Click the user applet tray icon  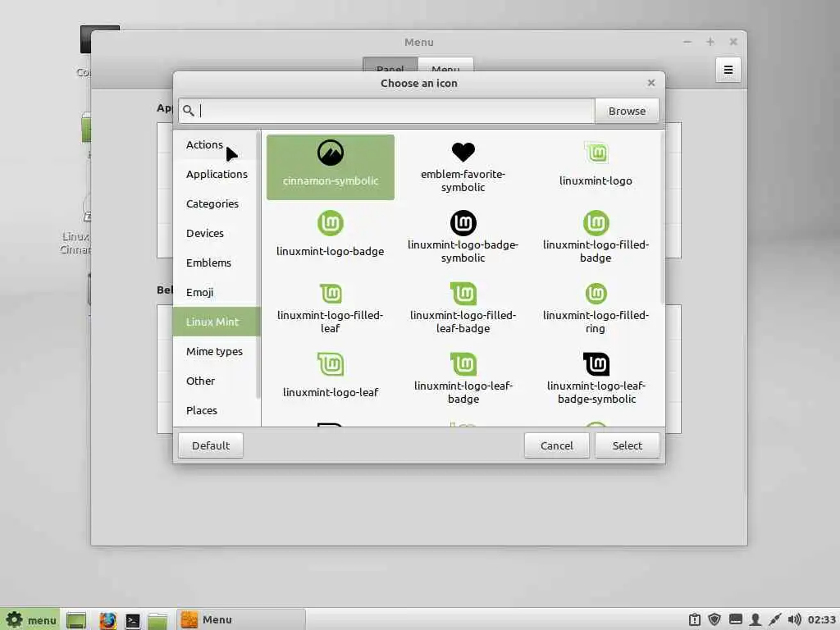(x=755, y=620)
